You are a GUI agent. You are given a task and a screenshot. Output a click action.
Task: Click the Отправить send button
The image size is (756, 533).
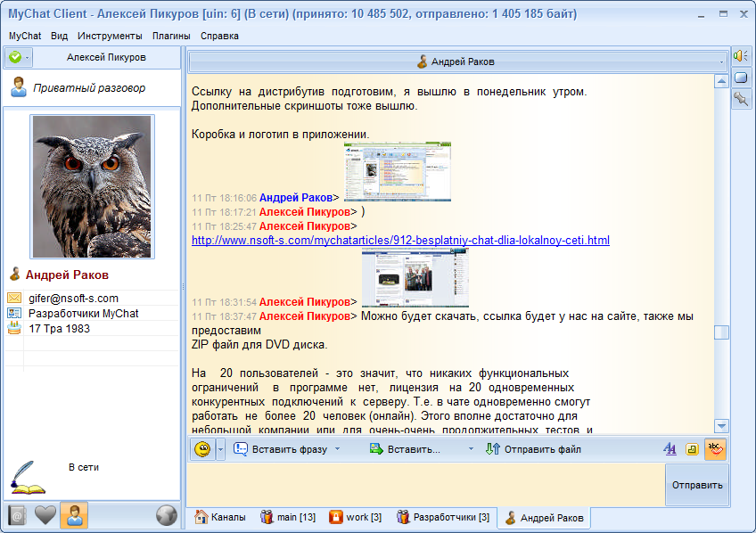(696, 485)
